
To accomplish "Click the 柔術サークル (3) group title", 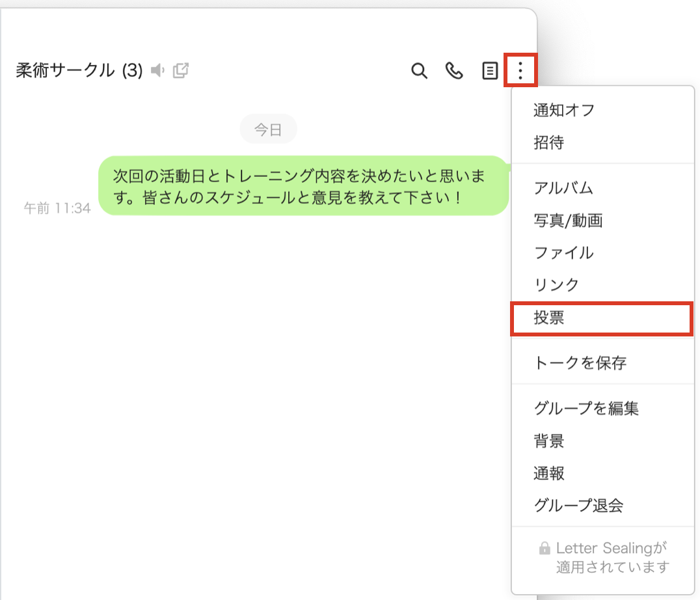I will click(79, 70).
